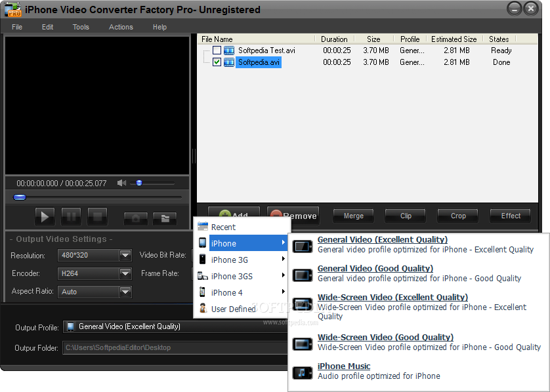Click the Output Profile field
The width and height of the screenshot is (550, 392).
point(175,326)
